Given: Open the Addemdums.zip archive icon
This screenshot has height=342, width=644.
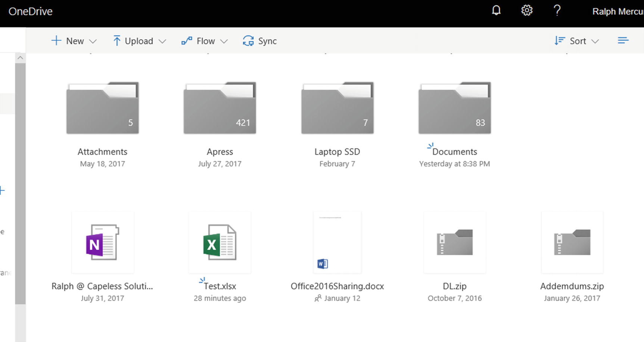Looking at the screenshot, I should tap(572, 242).
